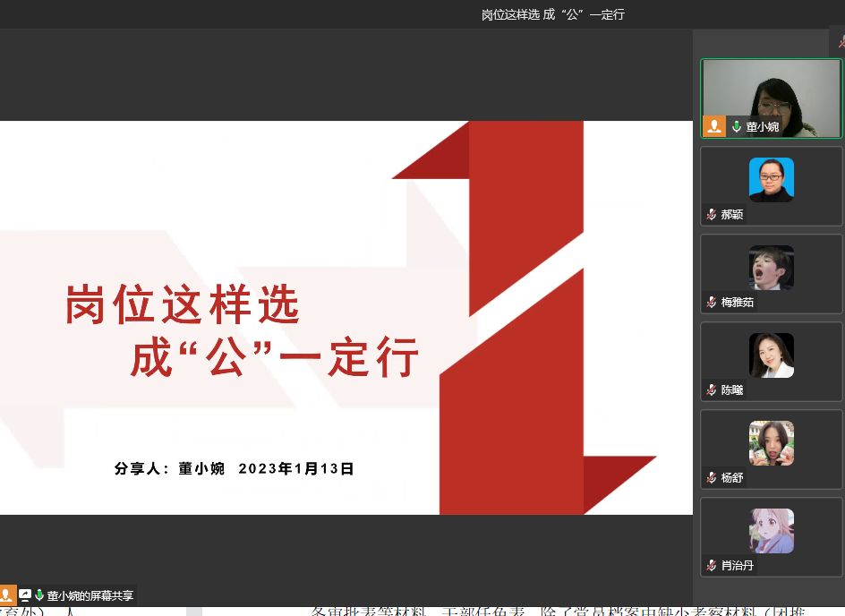The width and height of the screenshot is (845, 616).
Task: Click the green mic icon in screen-share label
Action: click(39, 595)
